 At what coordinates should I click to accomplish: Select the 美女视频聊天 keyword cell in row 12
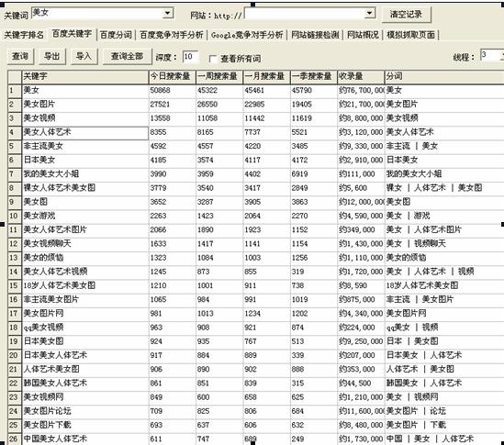click(85, 244)
